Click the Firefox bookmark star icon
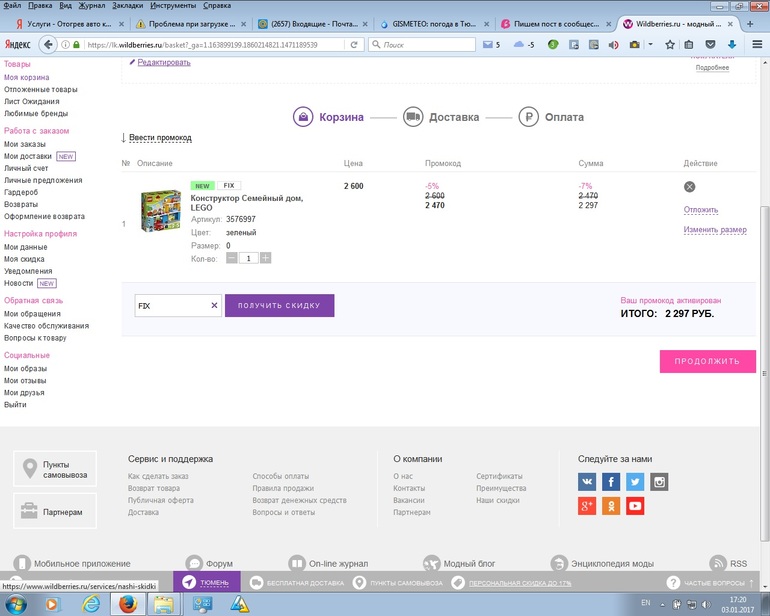The image size is (770, 616). click(x=670, y=44)
